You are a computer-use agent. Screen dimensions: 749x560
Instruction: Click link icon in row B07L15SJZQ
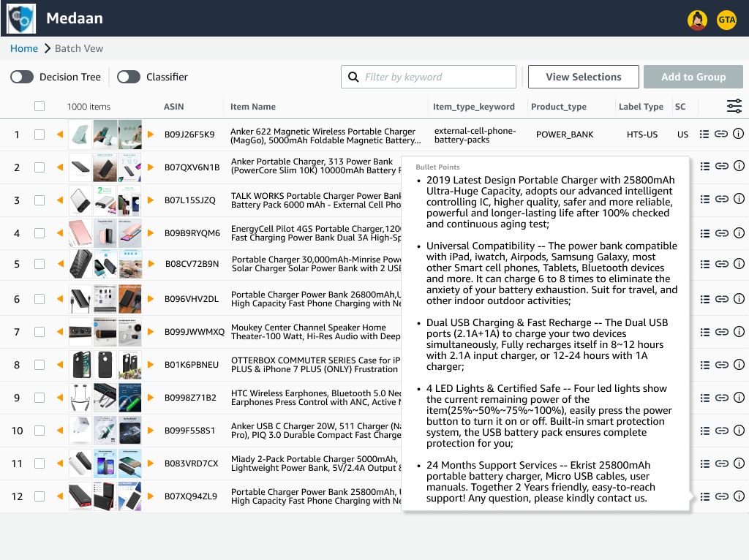coord(721,199)
